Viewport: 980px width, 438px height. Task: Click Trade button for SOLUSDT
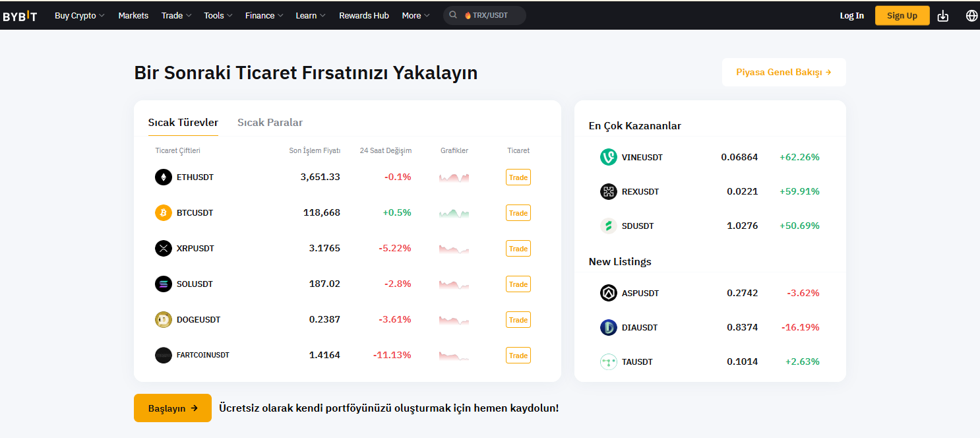coord(518,284)
